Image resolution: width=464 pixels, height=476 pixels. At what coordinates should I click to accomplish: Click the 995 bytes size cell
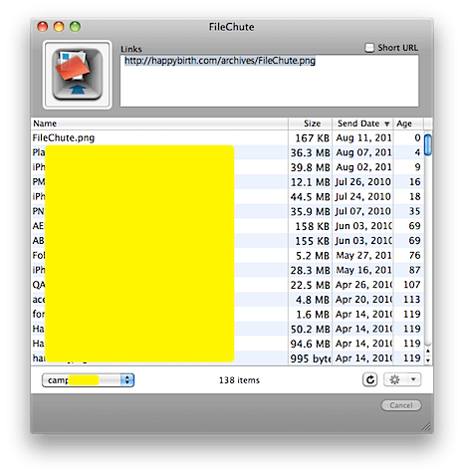coord(311,358)
